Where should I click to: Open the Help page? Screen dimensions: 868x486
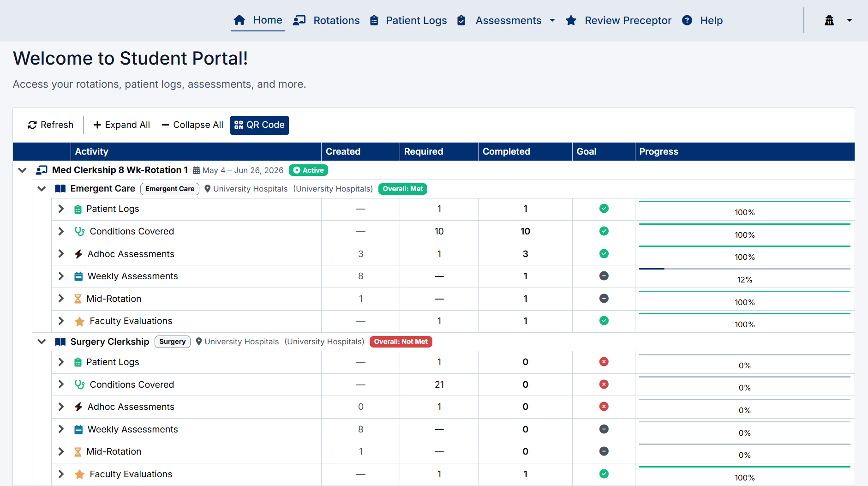click(x=702, y=20)
